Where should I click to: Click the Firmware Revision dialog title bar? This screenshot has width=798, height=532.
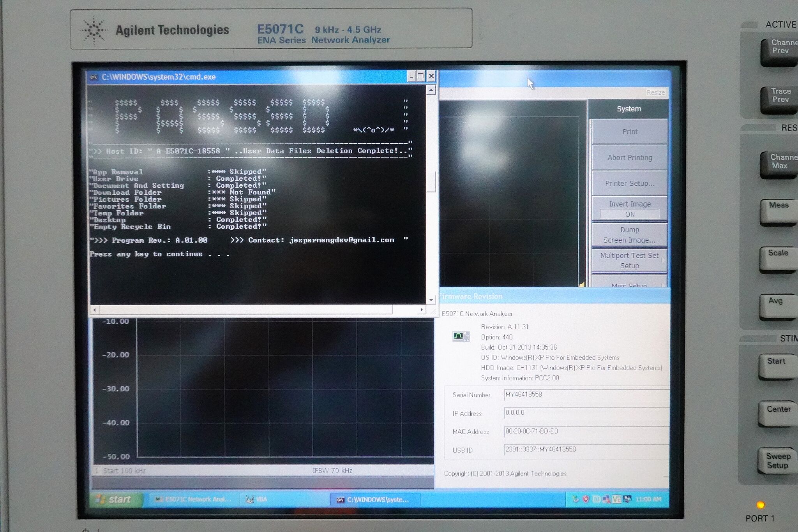(554, 297)
